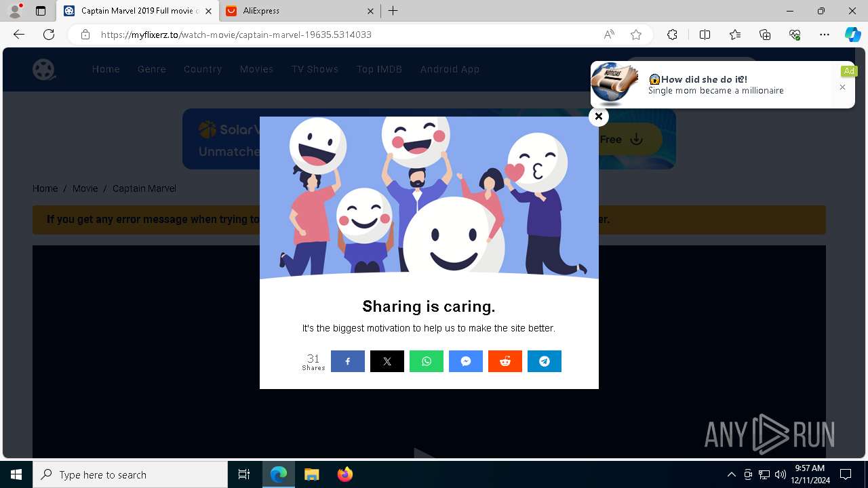Click the Free download ad button
The width and height of the screenshot is (868, 488).
point(621,140)
